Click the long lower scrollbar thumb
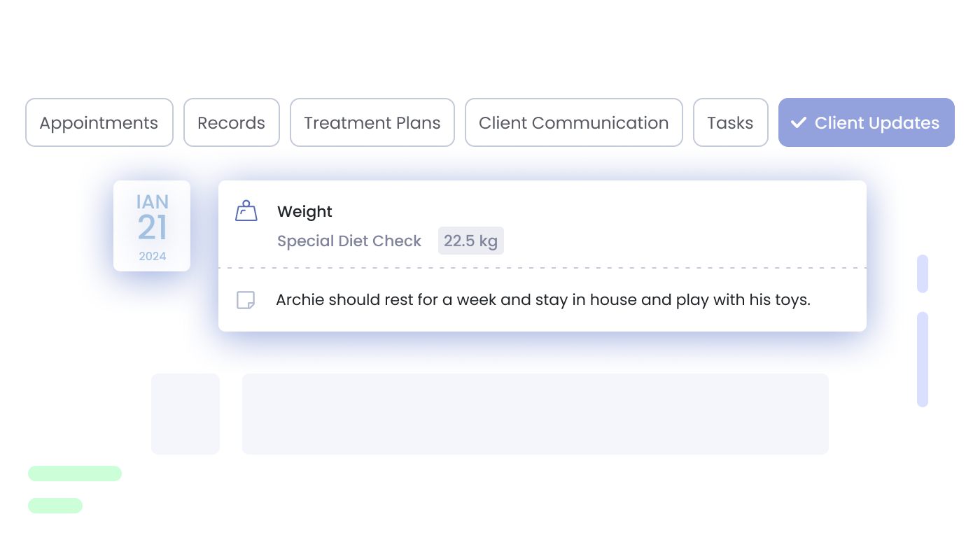Image resolution: width=980 pixels, height=540 pixels. (x=923, y=359)
